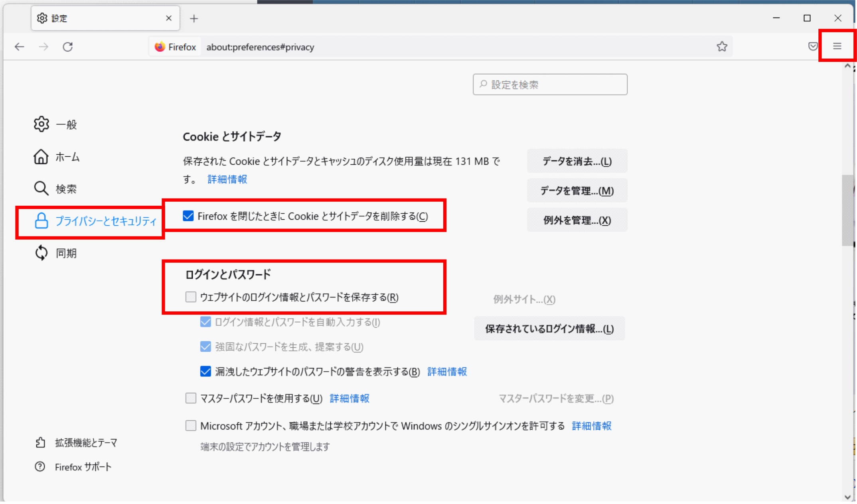
Task: Click the back navigation arrow
Action: point(19,47)
